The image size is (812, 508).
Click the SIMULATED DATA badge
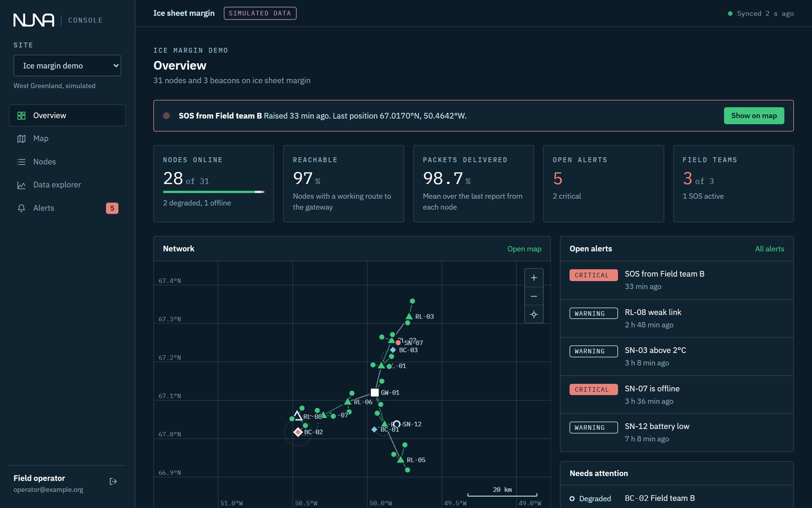pos(260,13)
